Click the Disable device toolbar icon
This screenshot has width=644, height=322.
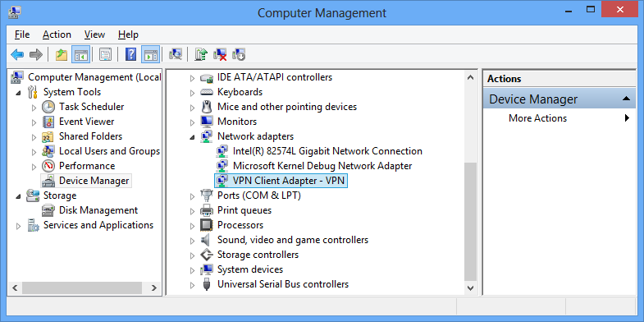(239, 54)
